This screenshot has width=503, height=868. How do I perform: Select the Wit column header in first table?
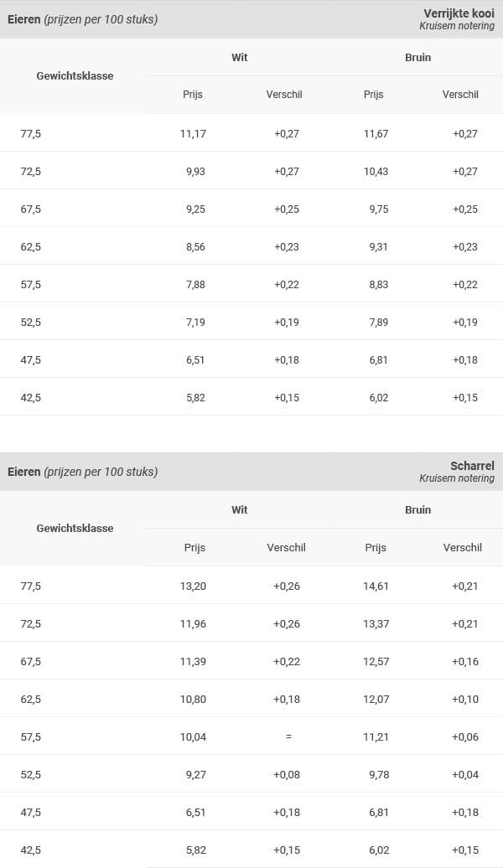click(239, 57)
